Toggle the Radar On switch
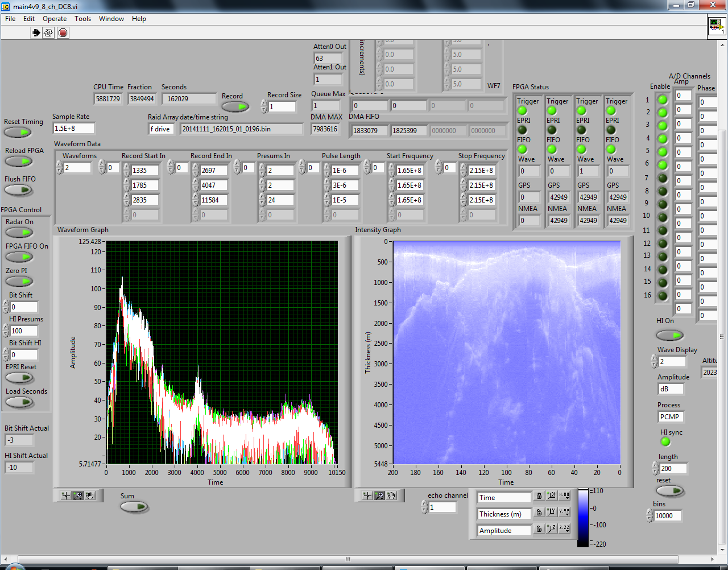The image size is (728, 570). pos(19,233)
